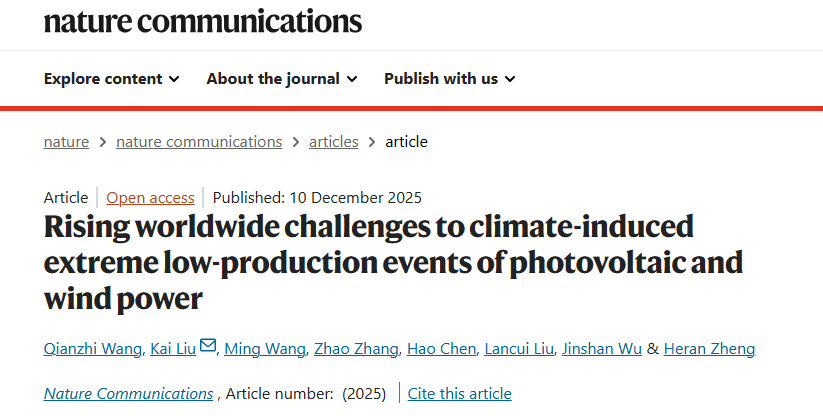823x416 pixels.
Task: Expand the Explore content menu
Action: [x=112, y=79]
